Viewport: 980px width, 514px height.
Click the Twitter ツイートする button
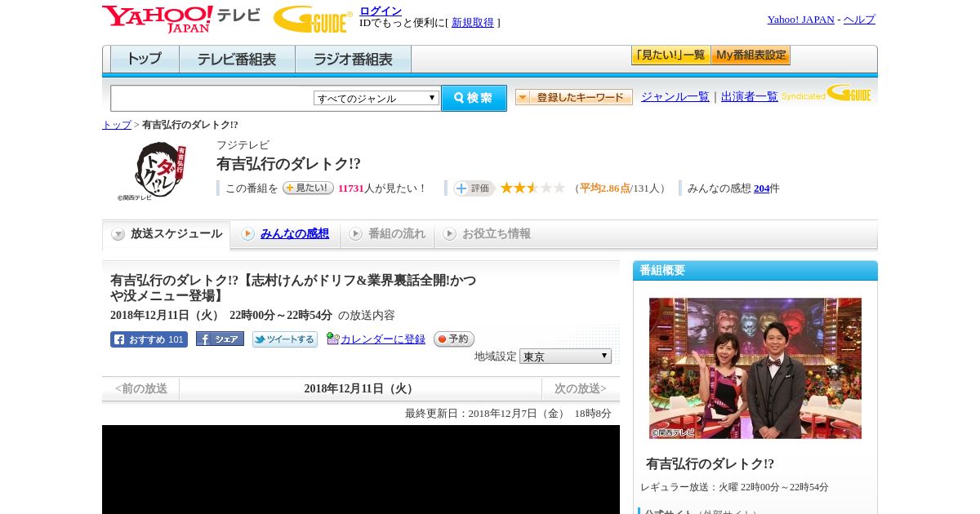[x=284, y=339]
